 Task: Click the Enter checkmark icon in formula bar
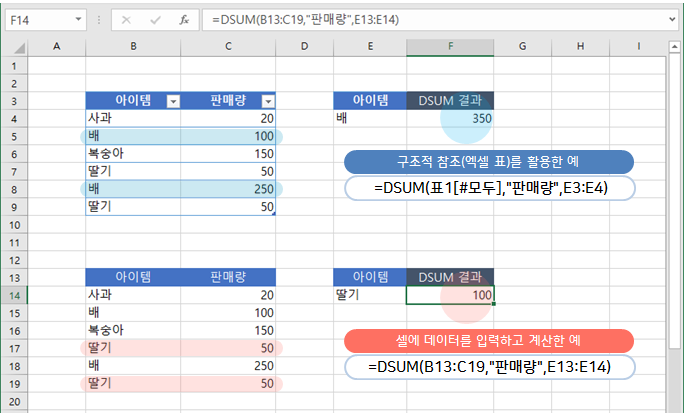[x=155, y=20]
